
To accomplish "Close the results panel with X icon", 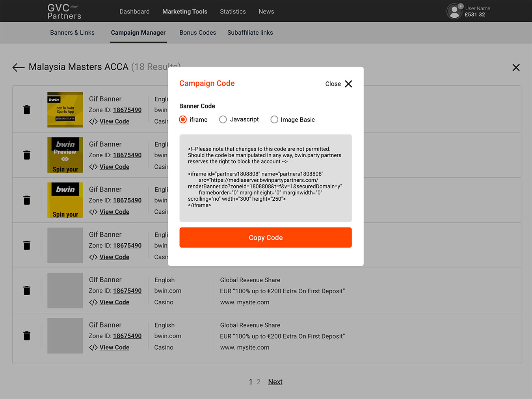I will pyautogui.click(x=516, y=67).
